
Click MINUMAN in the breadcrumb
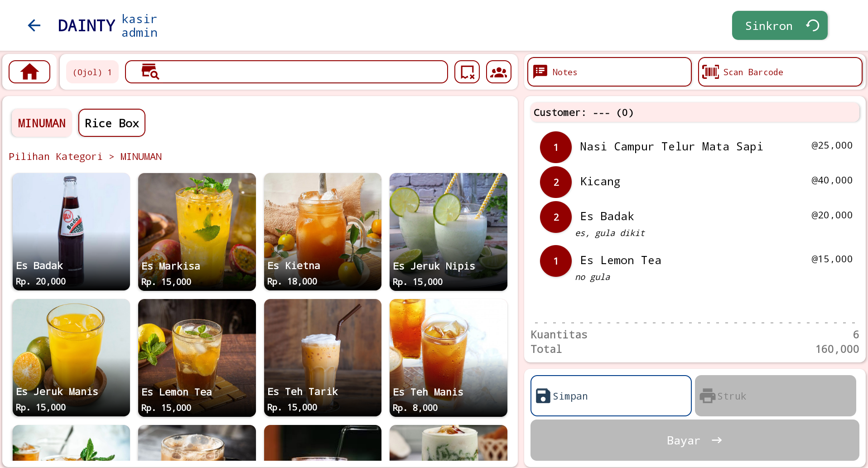click(141, 156)
